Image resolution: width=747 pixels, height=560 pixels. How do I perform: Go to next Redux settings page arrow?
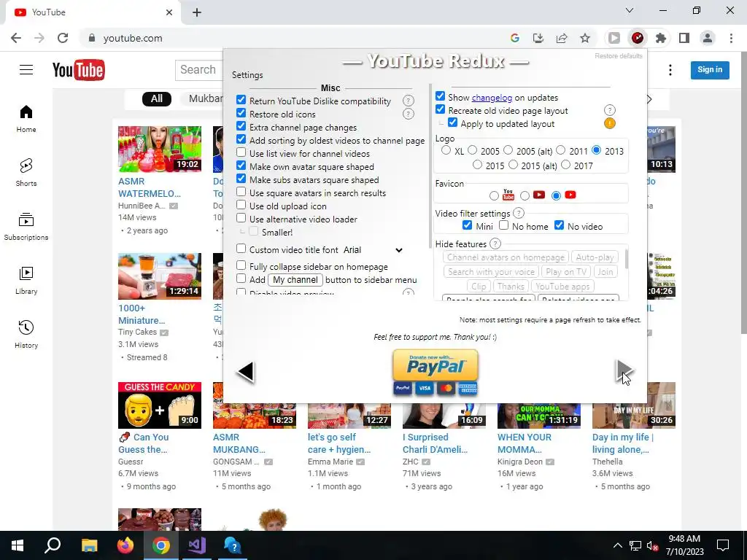click(x=624, y=370)
